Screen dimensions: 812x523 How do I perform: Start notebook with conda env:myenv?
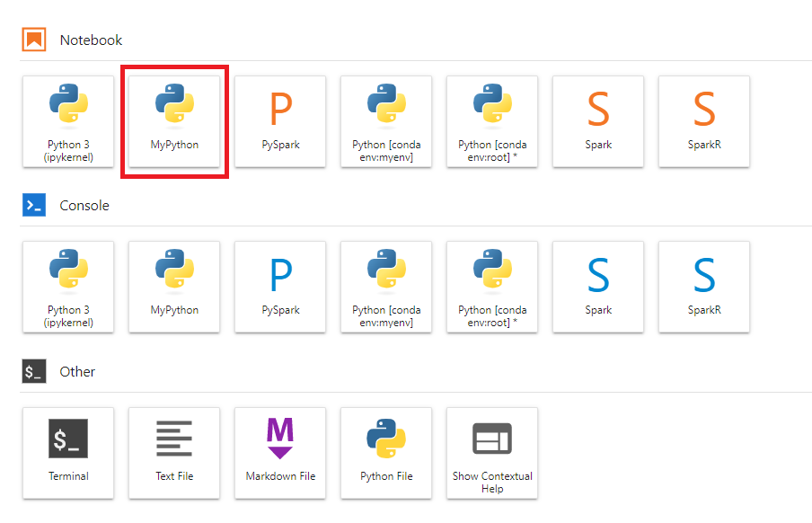coord(386,120)
